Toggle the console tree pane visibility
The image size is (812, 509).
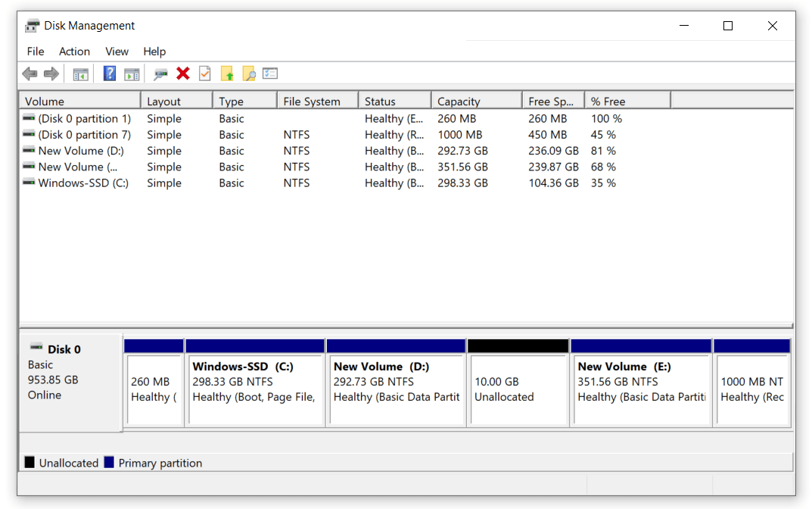coord(80,73)
